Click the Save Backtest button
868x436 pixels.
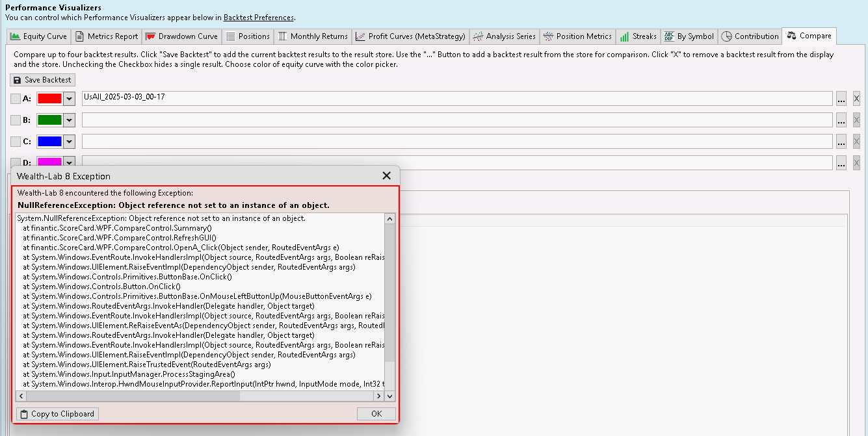click(x=43, y=80)
